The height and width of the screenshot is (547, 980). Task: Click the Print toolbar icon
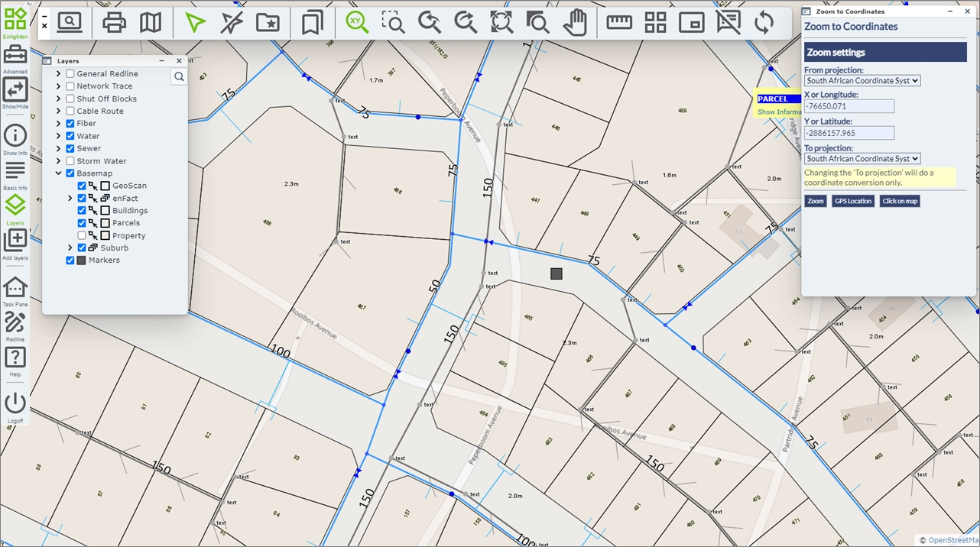(114, 23)
